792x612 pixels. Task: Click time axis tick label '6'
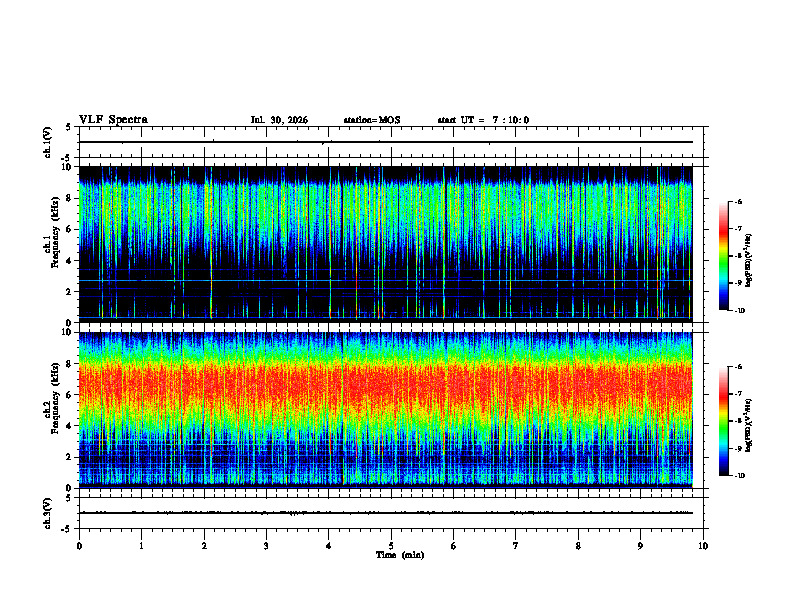point(454,546)
